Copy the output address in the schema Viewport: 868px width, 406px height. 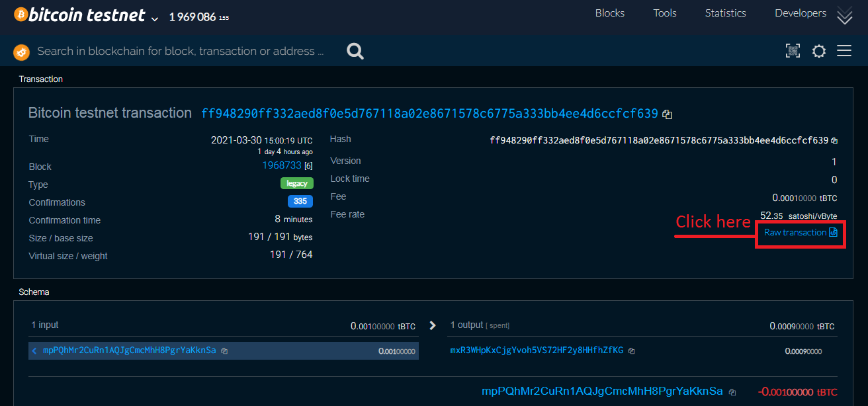[632, 351]
